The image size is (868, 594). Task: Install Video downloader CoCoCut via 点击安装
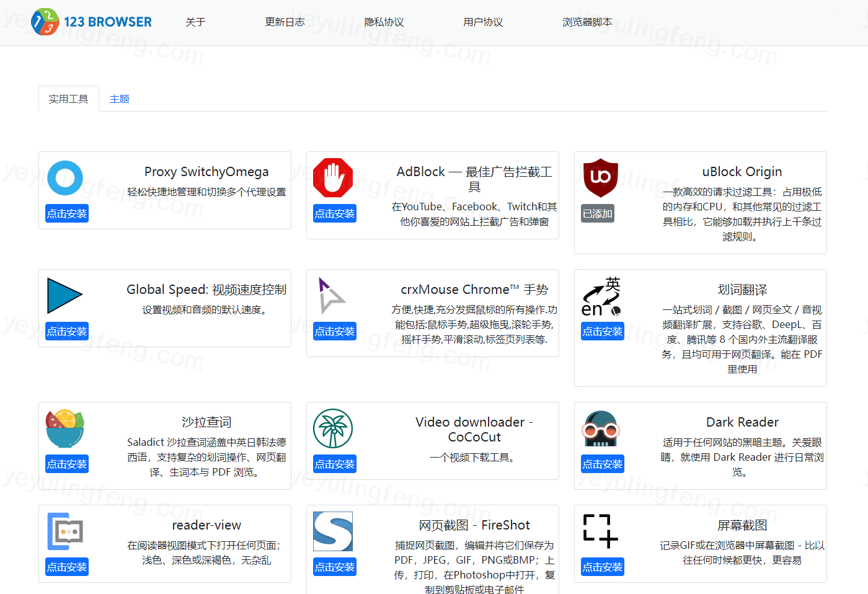(x=335, y=464)
